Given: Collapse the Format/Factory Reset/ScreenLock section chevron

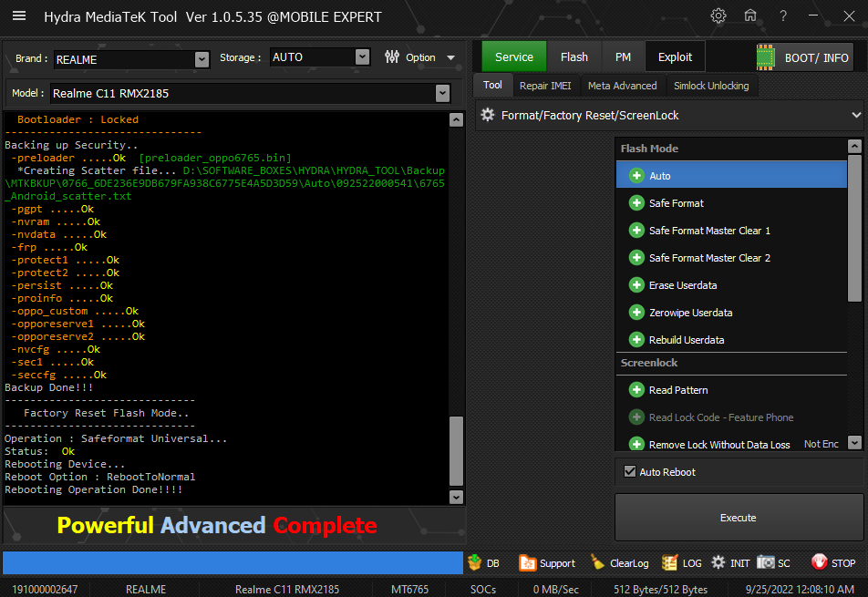Looking at the screenshot, I should (856, 115).
